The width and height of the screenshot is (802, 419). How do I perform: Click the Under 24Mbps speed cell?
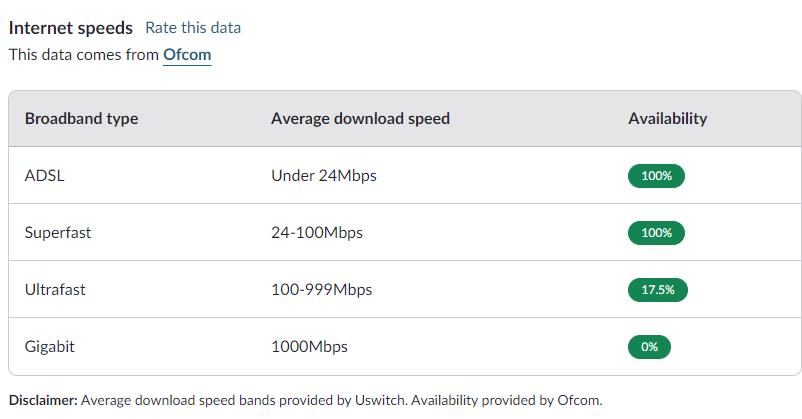[x=323, y=176]
